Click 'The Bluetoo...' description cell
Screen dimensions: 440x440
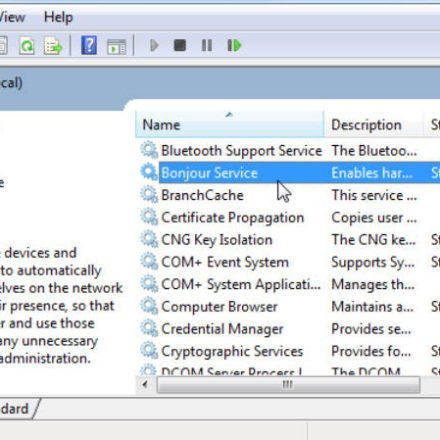(x=374, y=151)
